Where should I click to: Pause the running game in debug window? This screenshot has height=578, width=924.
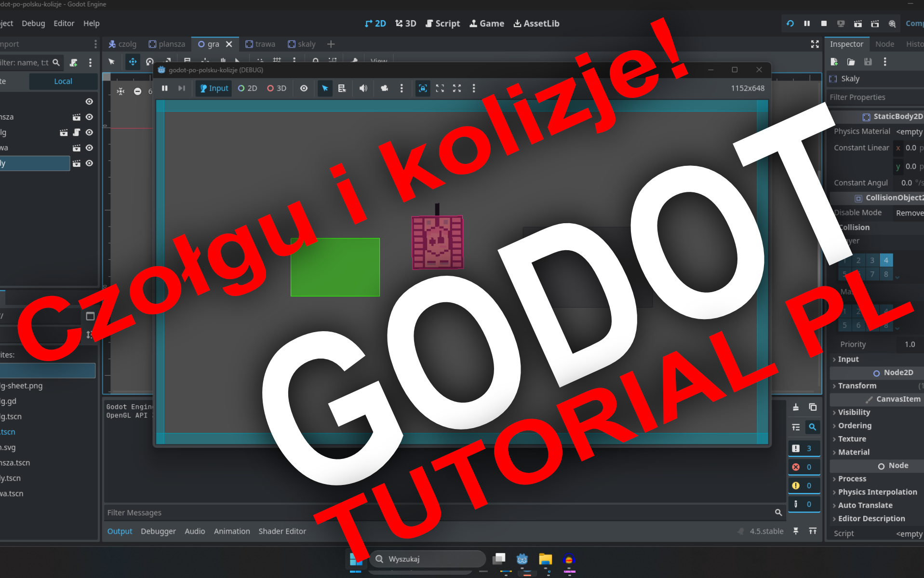pyautogui.click(x=165, y=88)
